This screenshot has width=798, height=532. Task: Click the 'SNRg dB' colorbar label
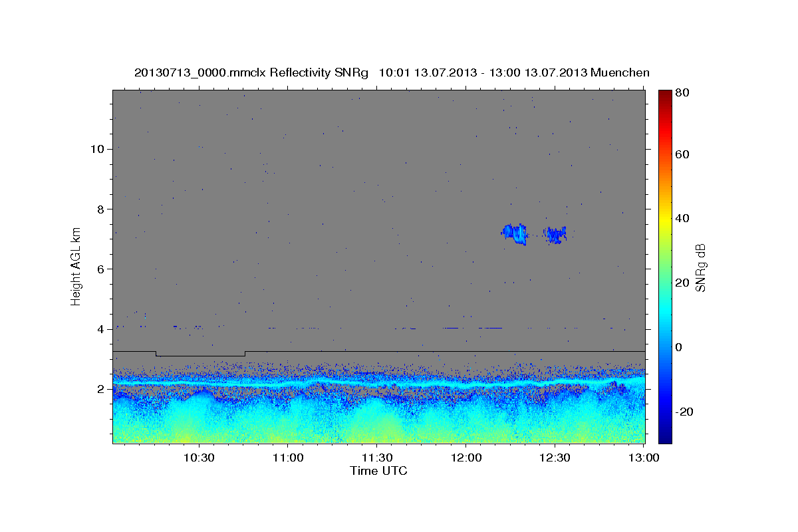point(700,268)
